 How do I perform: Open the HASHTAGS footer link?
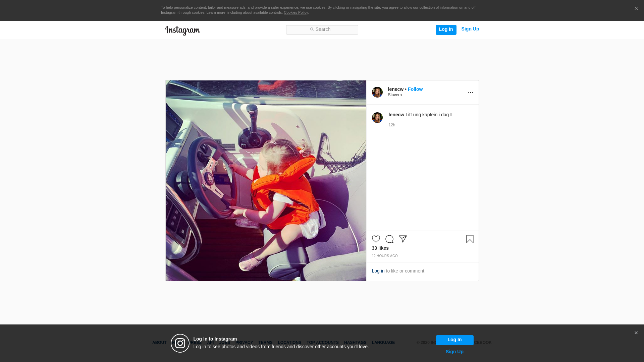(355, 343)
